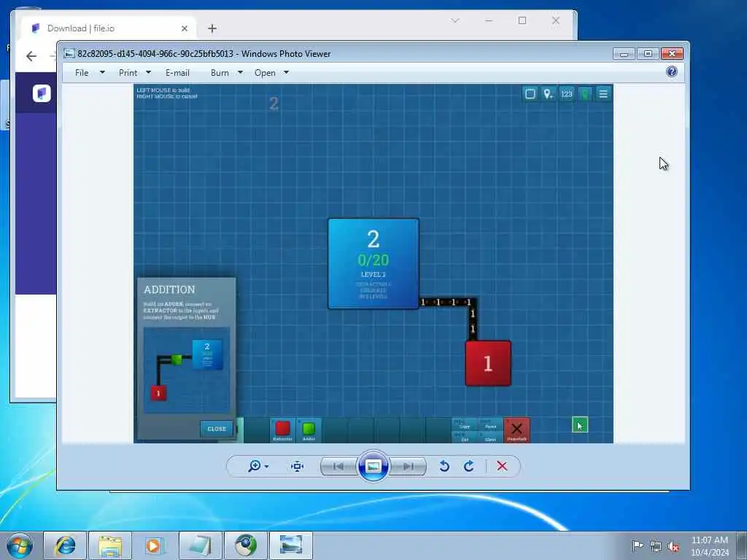
Task: Open the Windows Start menu
Action: click(20, 545)
